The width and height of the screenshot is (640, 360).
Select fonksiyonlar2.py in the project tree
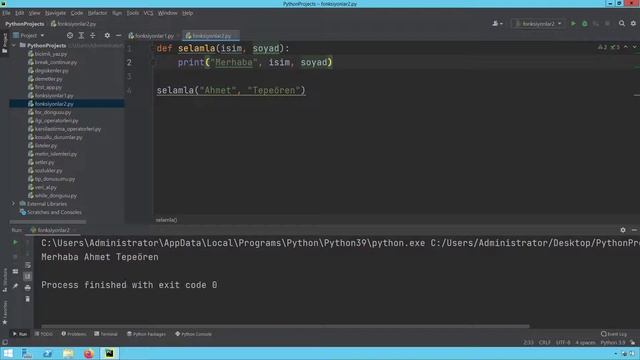[x=54, y=104]
